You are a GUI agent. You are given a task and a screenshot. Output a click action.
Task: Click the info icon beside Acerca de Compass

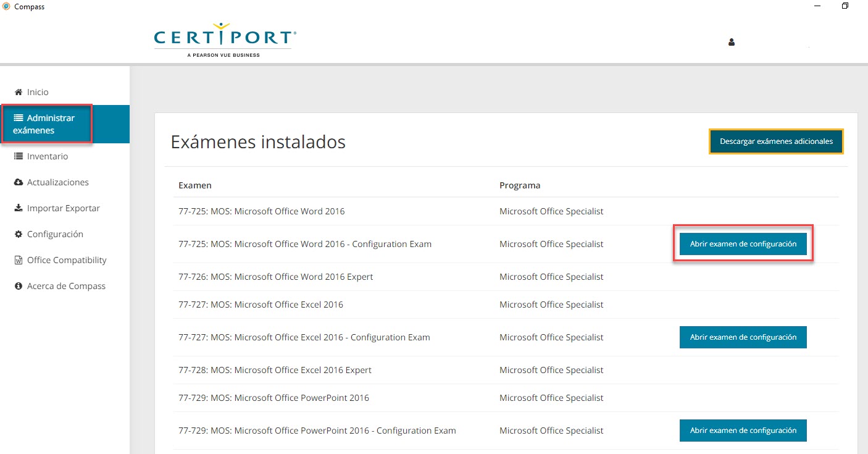[19, 286]
